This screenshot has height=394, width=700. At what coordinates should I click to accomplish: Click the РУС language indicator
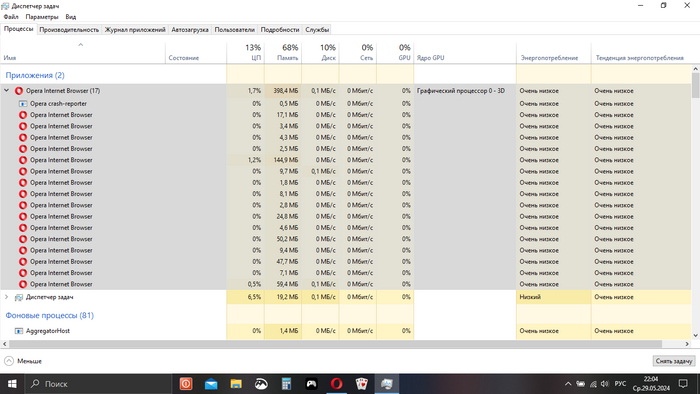pos(620,384)
